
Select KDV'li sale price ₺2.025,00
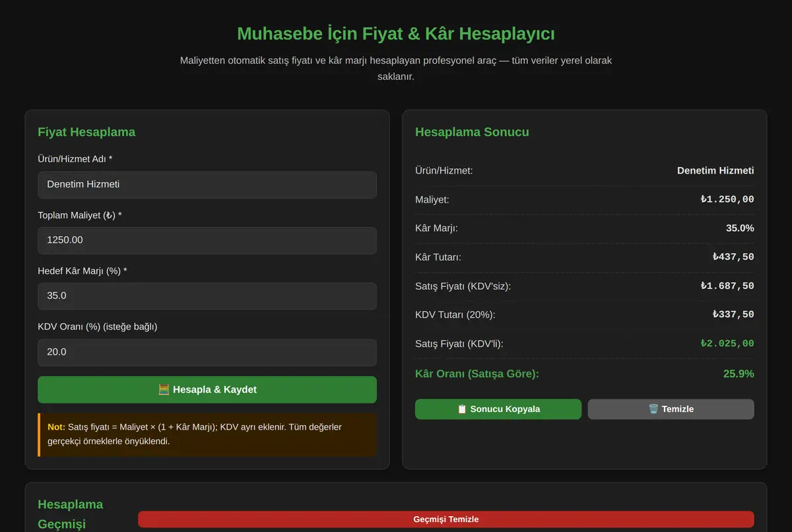click(727, 344)
